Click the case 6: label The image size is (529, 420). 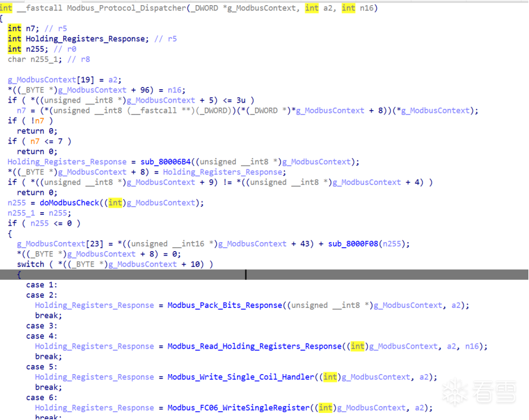click(41, 397)
